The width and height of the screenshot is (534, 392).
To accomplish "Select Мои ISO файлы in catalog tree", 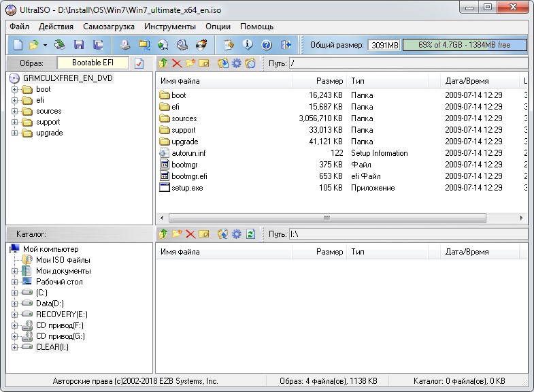I will coord(63,260).
